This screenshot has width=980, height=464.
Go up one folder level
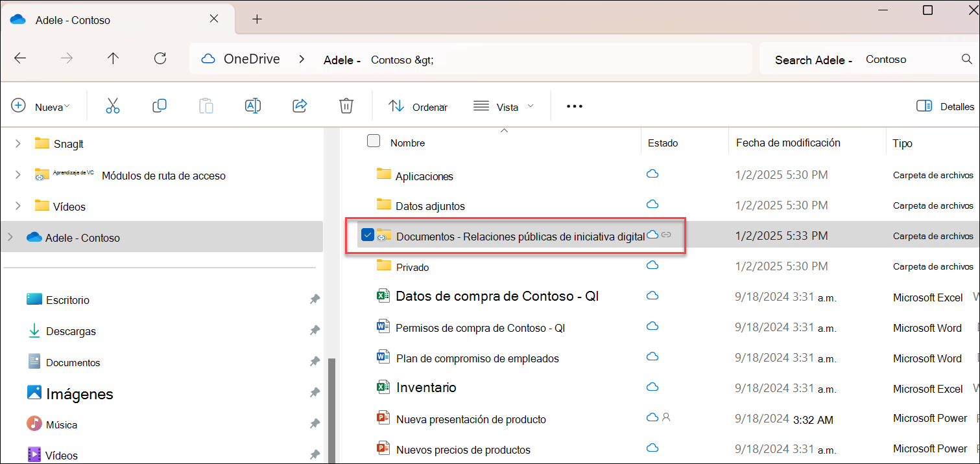pos(114,58)
